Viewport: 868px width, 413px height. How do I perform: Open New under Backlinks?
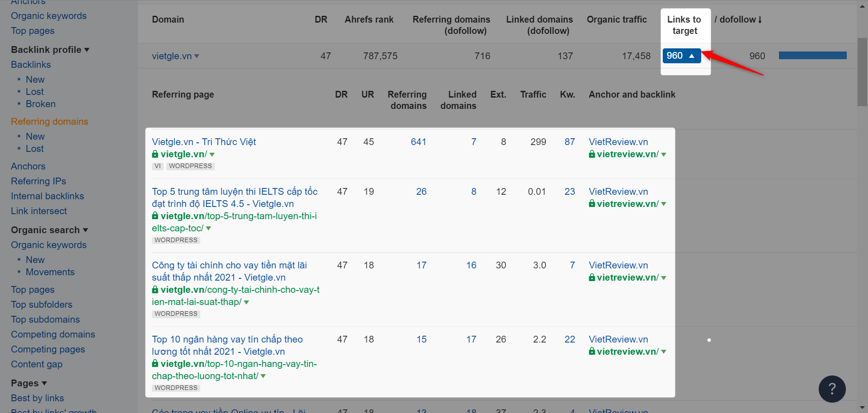tap(35, 80)
